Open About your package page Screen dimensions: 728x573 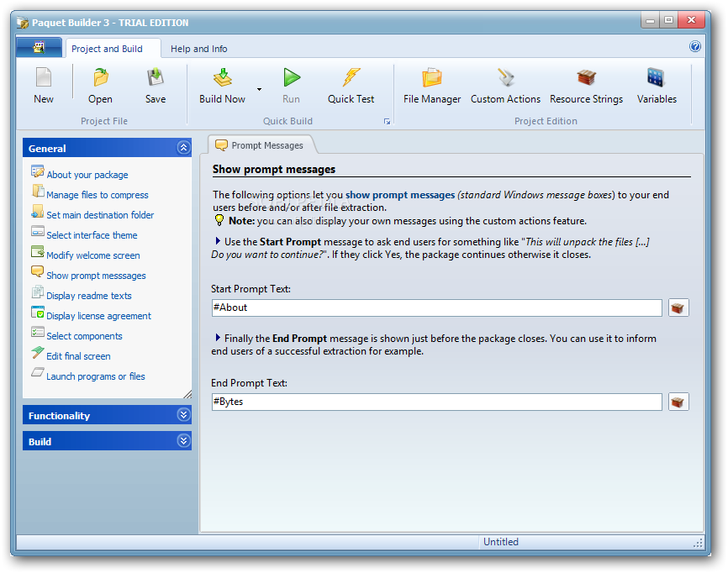pos(87,175)
